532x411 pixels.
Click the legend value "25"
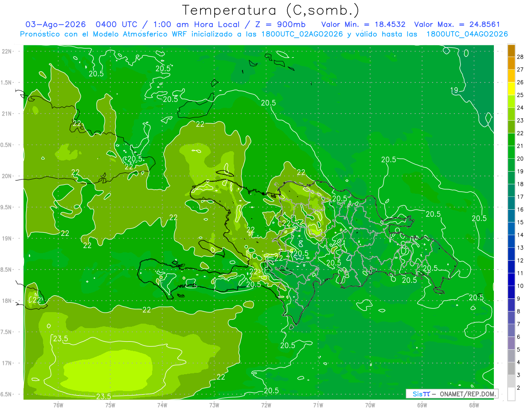520,95
